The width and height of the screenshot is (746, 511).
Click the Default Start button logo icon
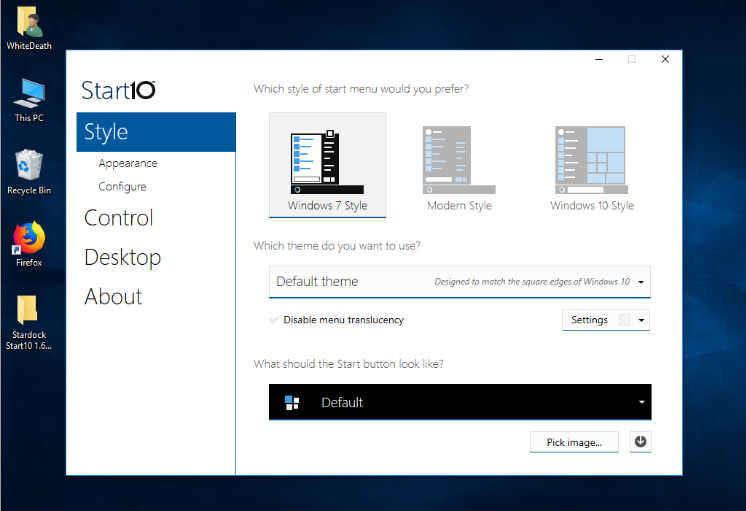[x=292, y=403]
